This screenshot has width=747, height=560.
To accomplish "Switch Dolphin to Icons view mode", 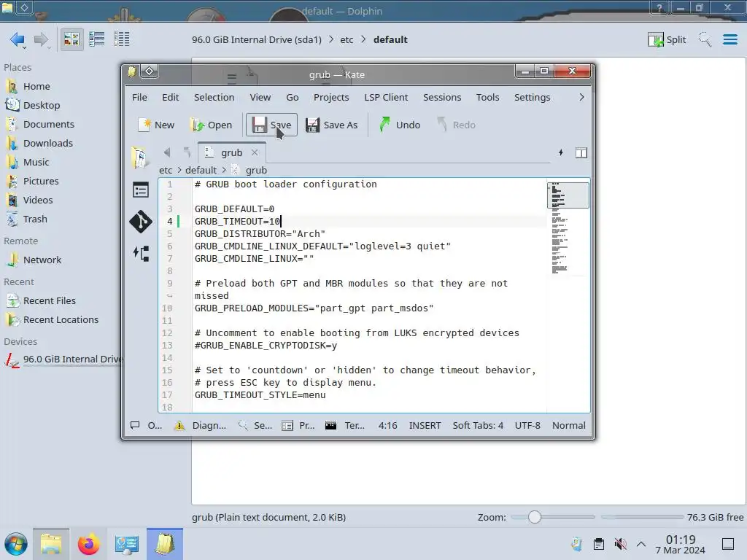I will pyautogui.click(x=71, y=39).
